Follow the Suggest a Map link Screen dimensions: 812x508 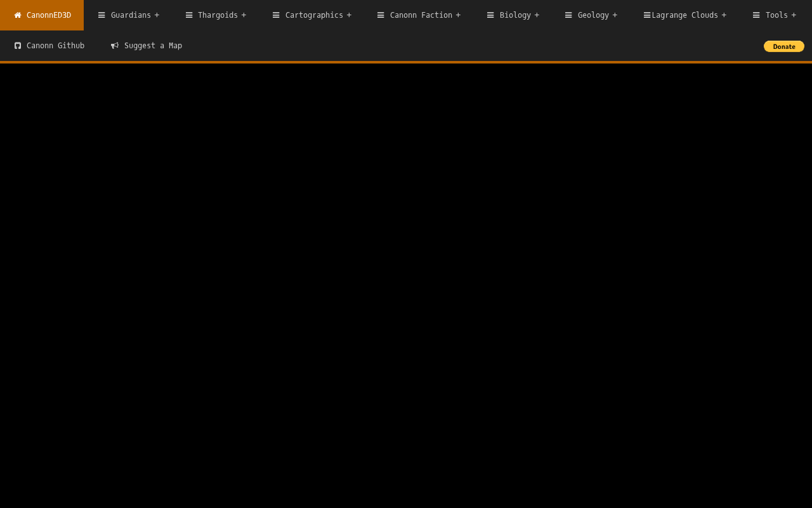click(x=146, y=46)
